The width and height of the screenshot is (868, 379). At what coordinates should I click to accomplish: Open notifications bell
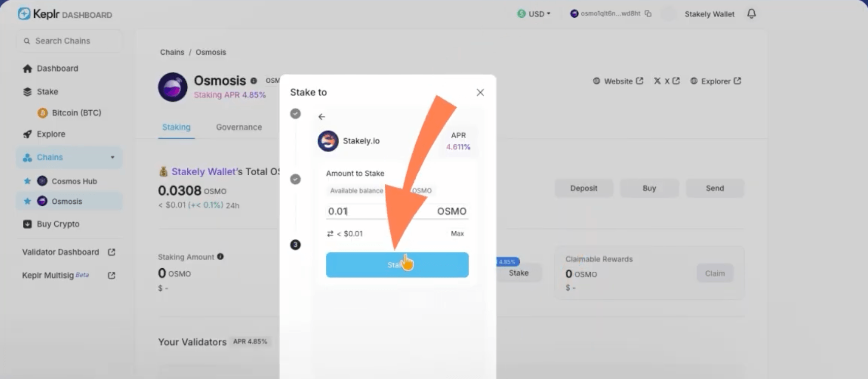(752, 14)
